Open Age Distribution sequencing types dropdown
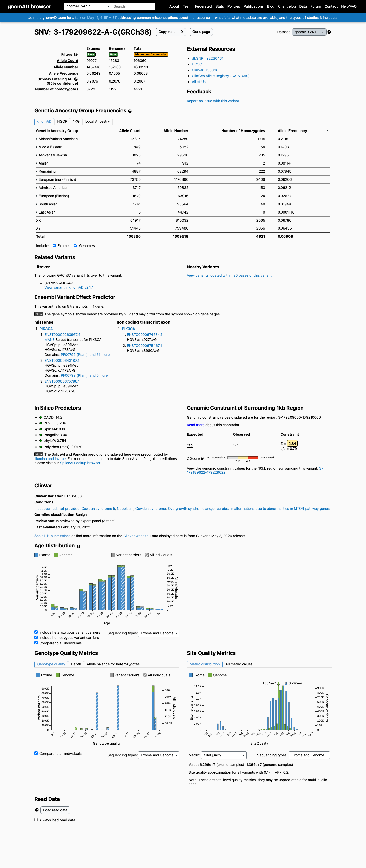This screenshot has width=366, height=868. pyautogui.click(x=159, y=633)
